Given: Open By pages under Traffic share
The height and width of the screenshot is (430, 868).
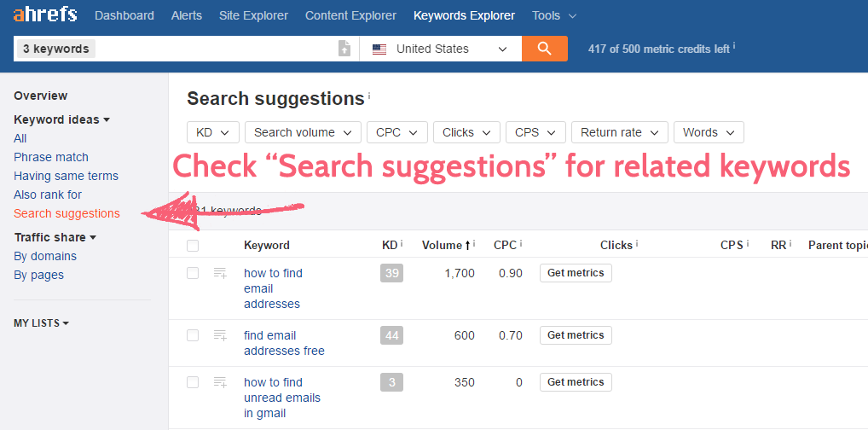Looking at the screenshot, I should coord(38,275).
